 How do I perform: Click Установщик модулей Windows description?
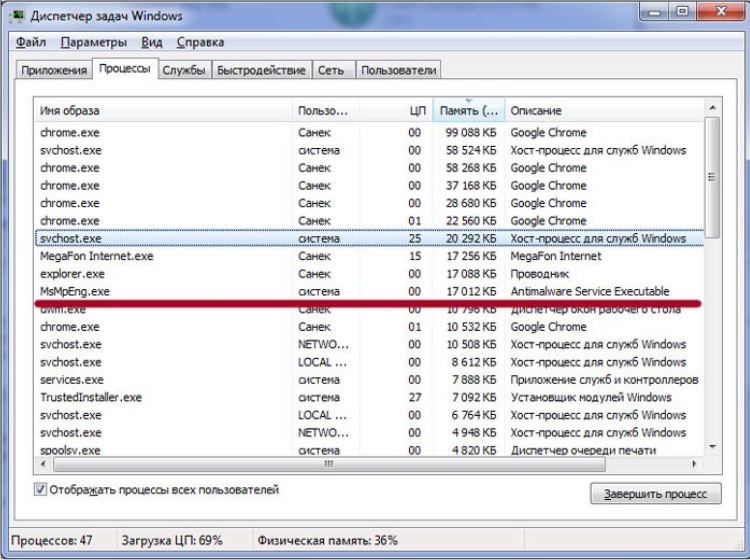[591, 398]
